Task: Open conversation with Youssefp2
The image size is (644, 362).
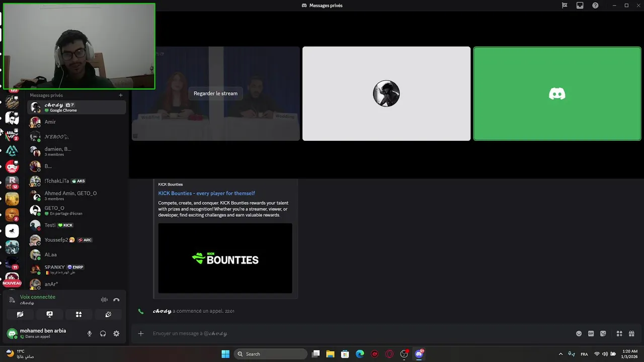Action: [76, 240]
